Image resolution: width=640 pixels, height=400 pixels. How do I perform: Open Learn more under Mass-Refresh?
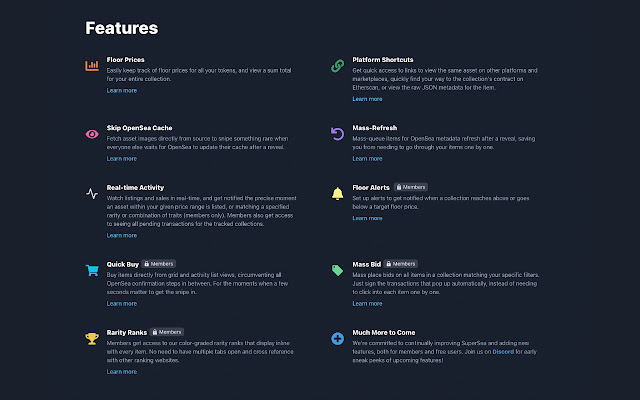pyautogui.click(x=367, y=159)
